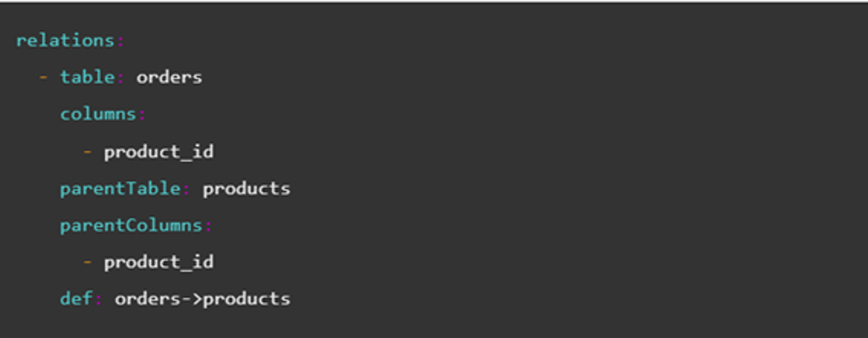The height and width of the screenshot is (338, 868).
Task: Select the "products" value after parentTable
Action: pyautogui.click(x=246, y=189)
